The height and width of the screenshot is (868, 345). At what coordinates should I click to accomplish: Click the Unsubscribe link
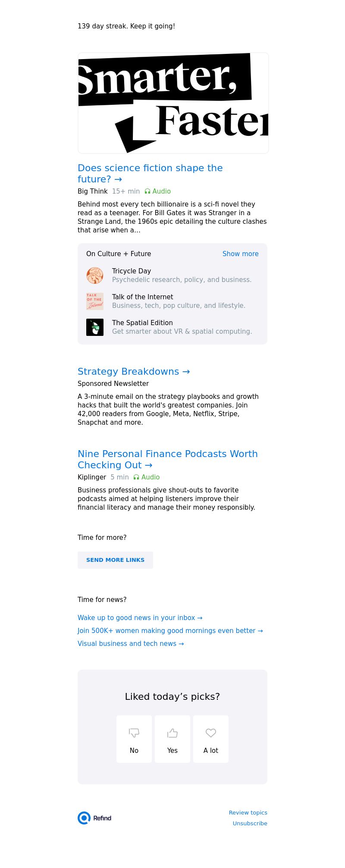250,824
